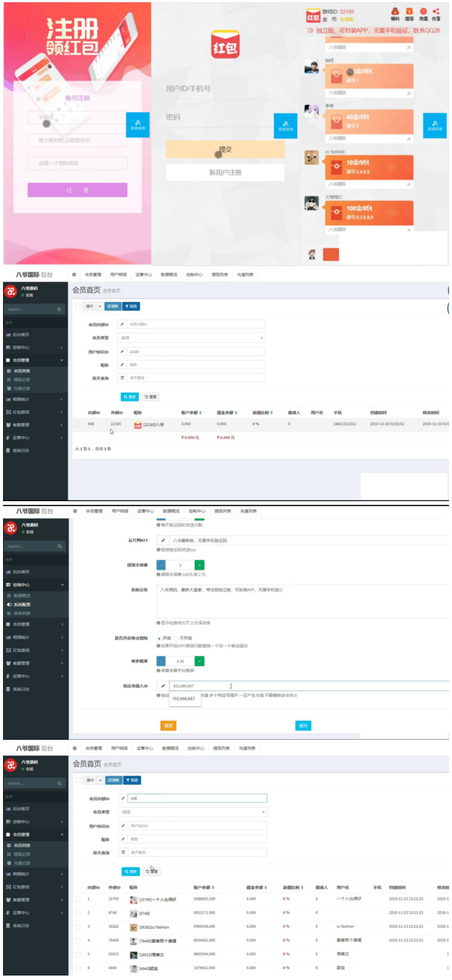Click avatar icon in the 22185 member row

[138, 425]
